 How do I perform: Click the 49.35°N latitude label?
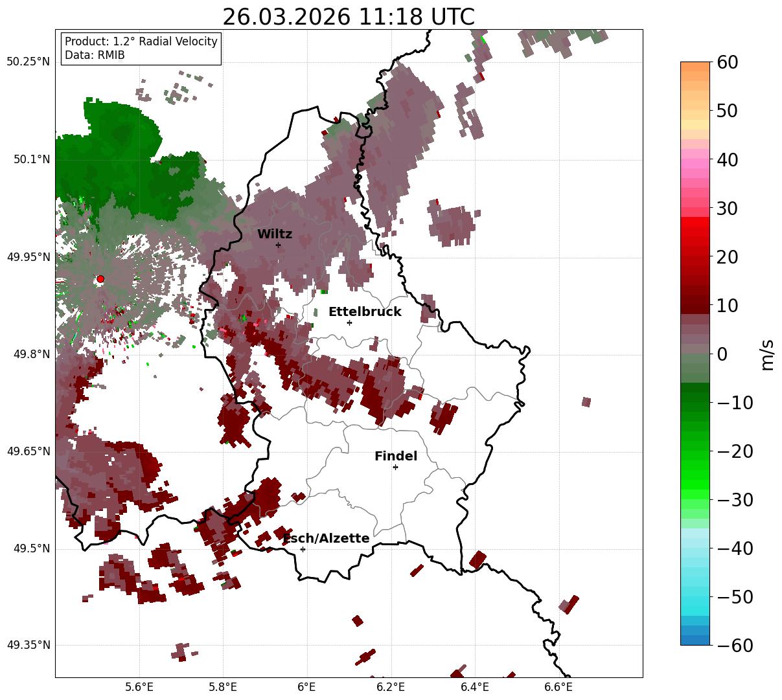point(29,646)
